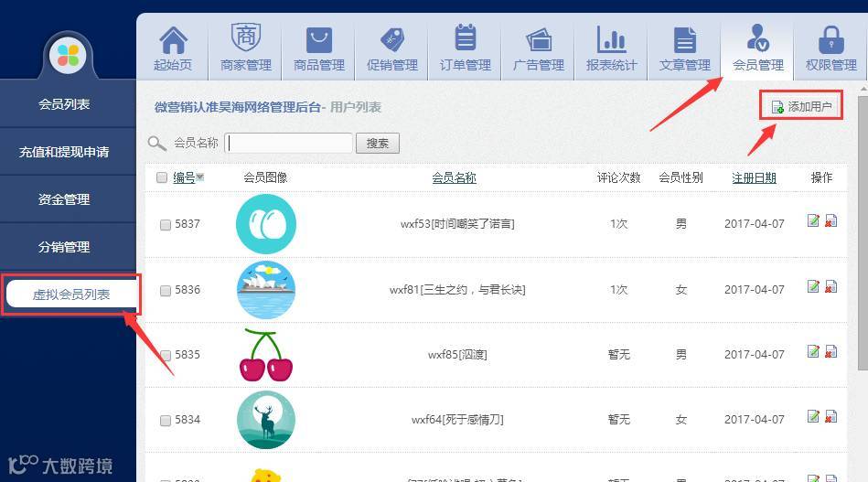Viewport: 868px width, 482px height.
Task: Open cherry avatar of member 5835
Action: 266,355
